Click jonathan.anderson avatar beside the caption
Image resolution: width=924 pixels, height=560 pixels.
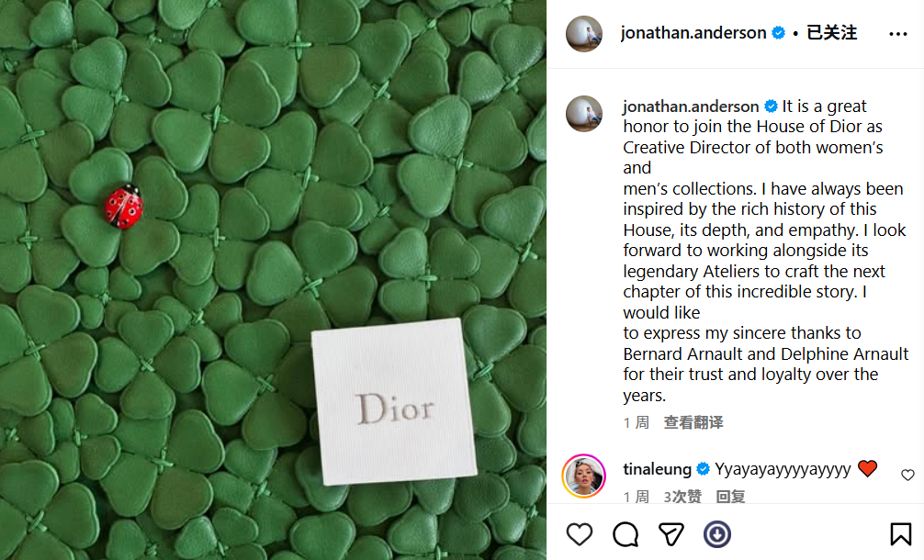click(584, 114)
